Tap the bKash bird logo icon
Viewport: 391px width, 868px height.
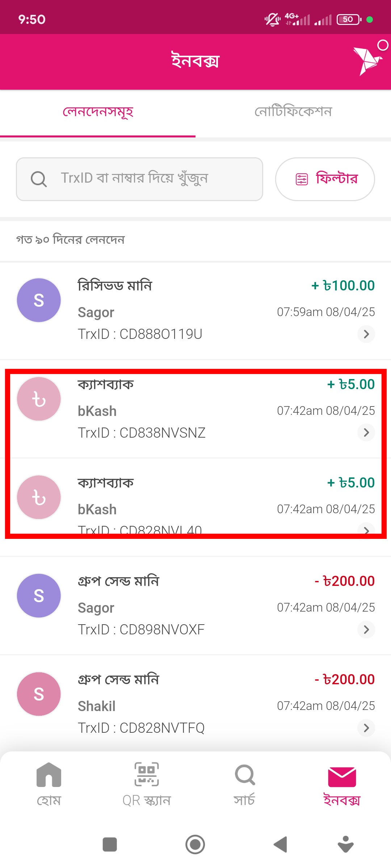pyautogui.click(x=367, y=60)
